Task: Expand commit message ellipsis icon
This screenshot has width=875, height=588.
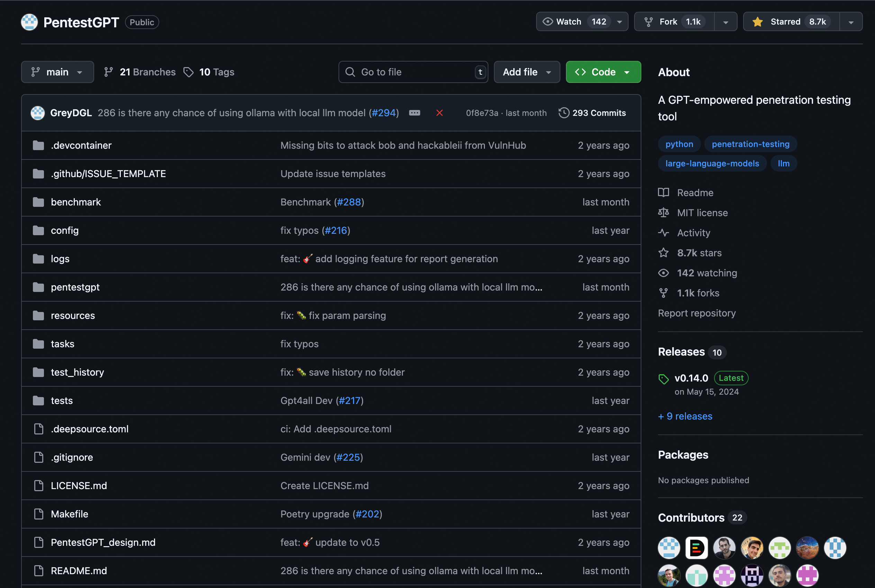Action: click(414, 113)
